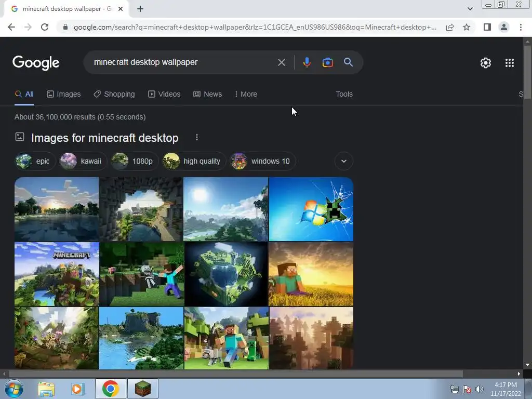Viewport: 532px width, 399px height.
Task: Open the share page icon in address bar
Action: pos(450,27)
